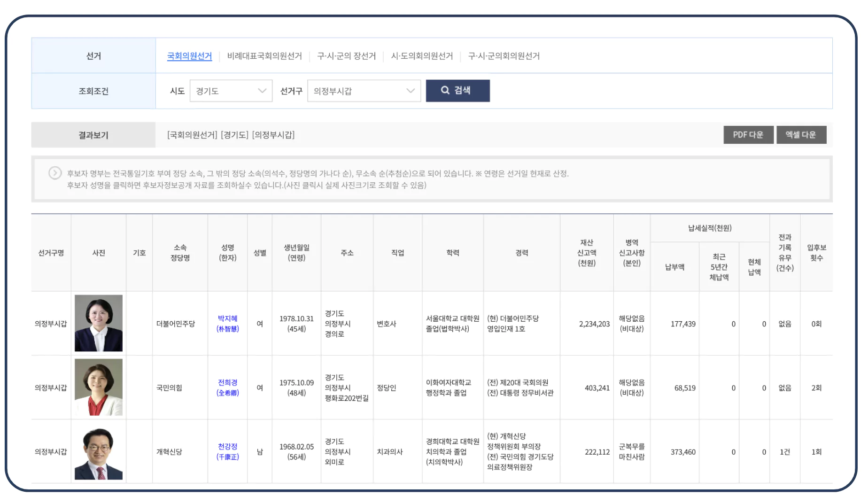Click tax paid amount 373,460
The height and width of the screenshot is (496, 868).
pyautogui.click(x=683, y=452)
